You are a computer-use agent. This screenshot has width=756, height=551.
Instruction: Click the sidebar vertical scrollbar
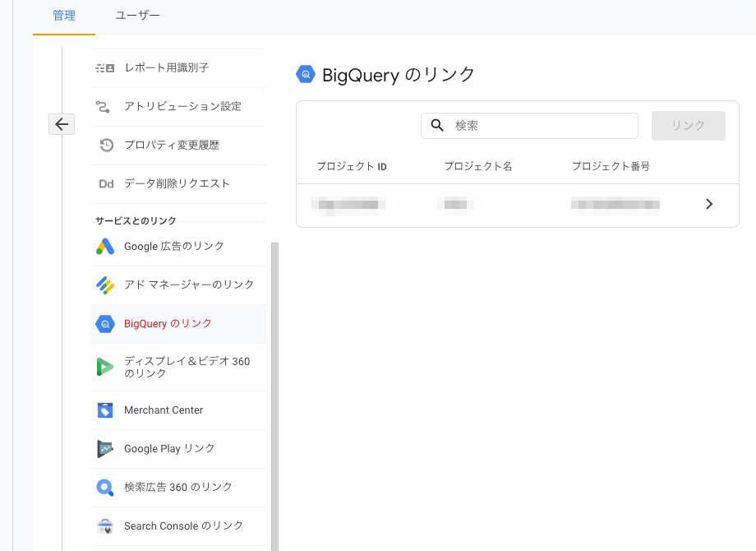(x=274, y=396)
